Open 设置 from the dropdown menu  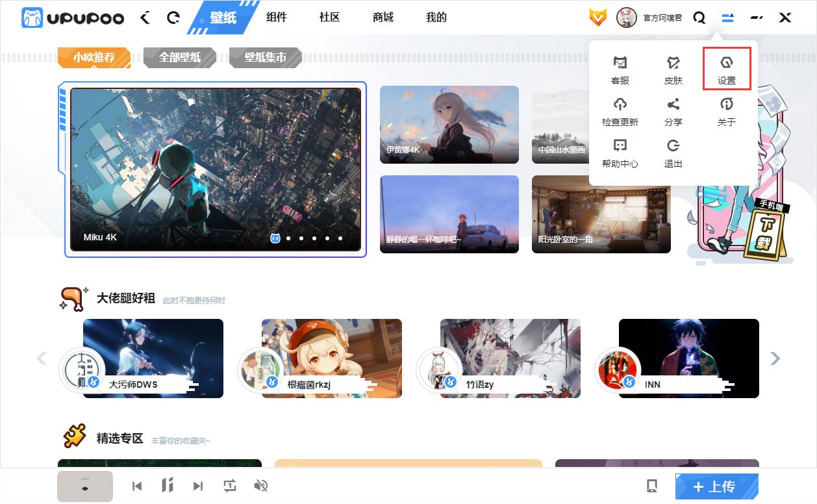pyautogui.click(x=727, y=69)
